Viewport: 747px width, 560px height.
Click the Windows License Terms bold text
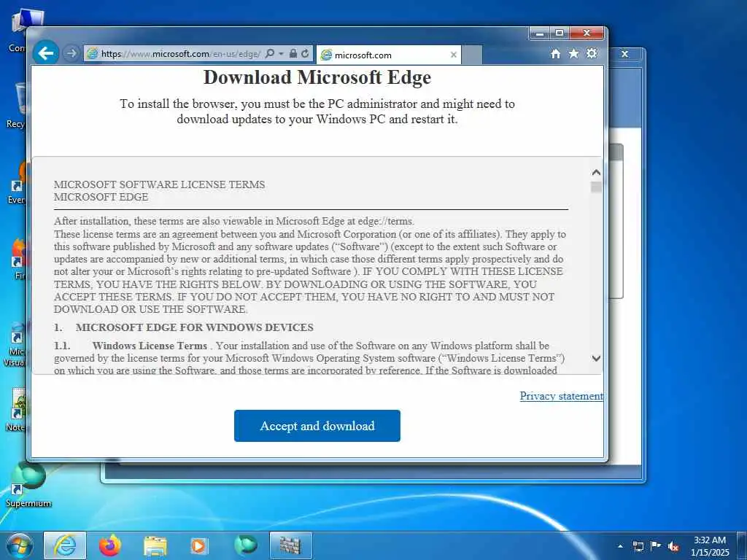click(150, 346)
